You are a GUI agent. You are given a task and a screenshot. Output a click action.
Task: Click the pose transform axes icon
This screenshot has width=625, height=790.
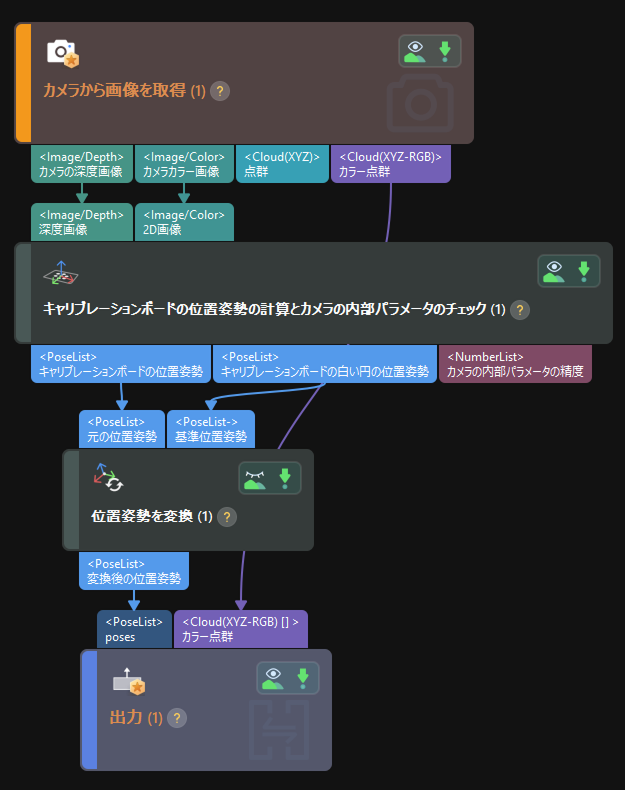click(x=108, y=477)
